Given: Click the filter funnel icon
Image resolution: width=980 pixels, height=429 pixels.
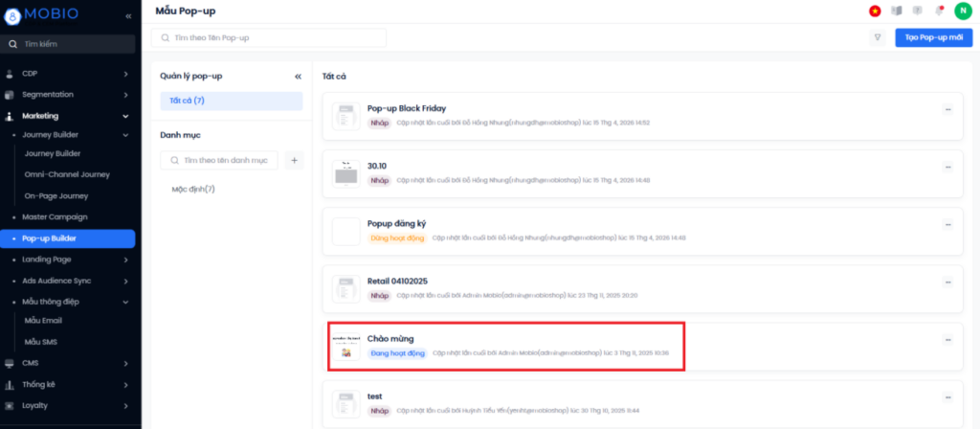Looking at the screenshot, I should pos(877,37).
